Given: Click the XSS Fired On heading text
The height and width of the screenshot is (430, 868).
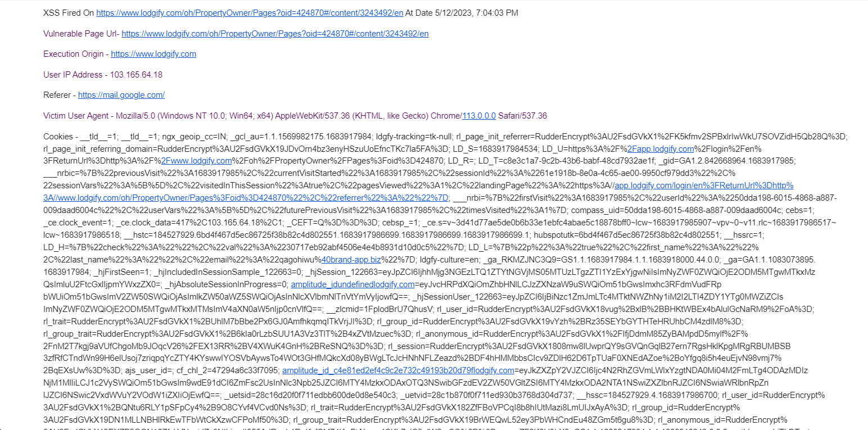Looking at the screenshot, I should pos(69,13).
